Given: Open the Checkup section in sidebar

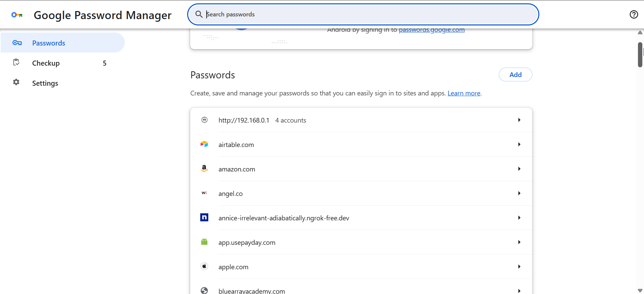Looking at the screenshot, I should [46, 63].
